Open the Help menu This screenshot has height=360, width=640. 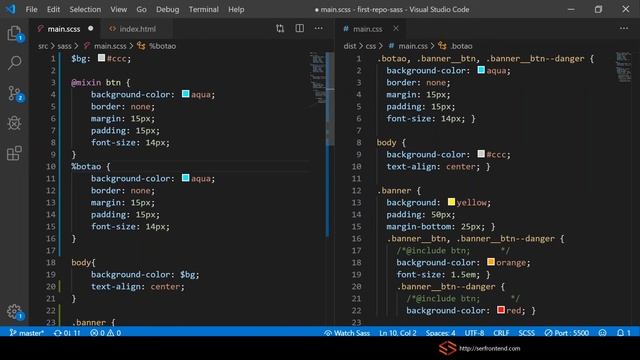click(236, 9)
